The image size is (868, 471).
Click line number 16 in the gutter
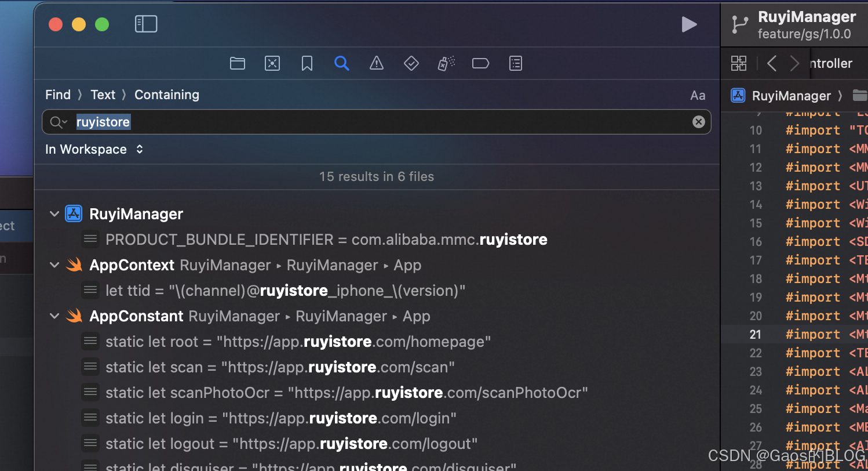pos(756,241)
